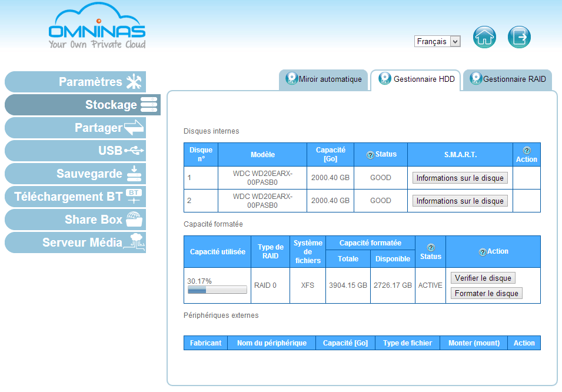Click the logout door icon
The width and height of the screenshot is (562, 392).
tap(519, 37)
